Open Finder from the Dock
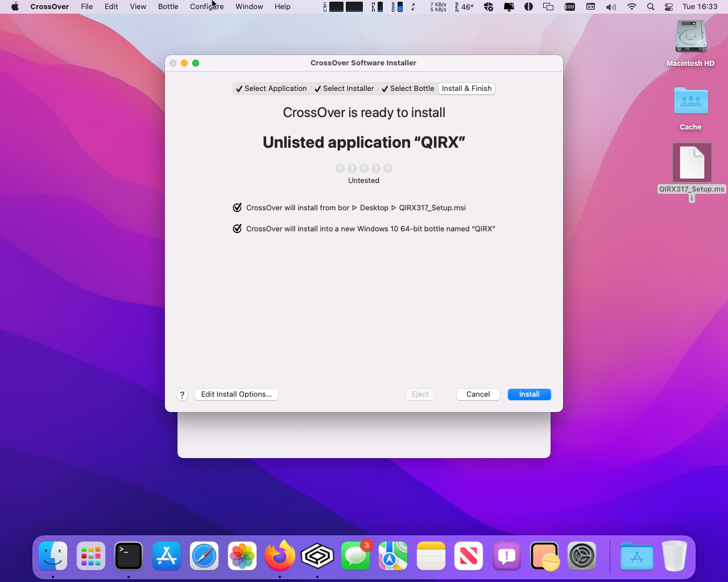The height and width of the screenshot is (582, 728). [53, 555]
